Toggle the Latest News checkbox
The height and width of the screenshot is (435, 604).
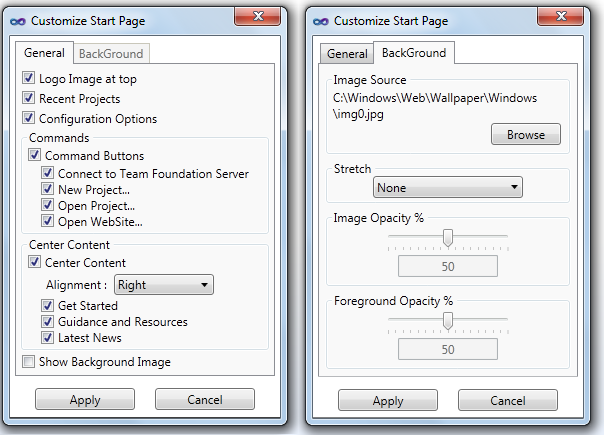click(47, 338)
